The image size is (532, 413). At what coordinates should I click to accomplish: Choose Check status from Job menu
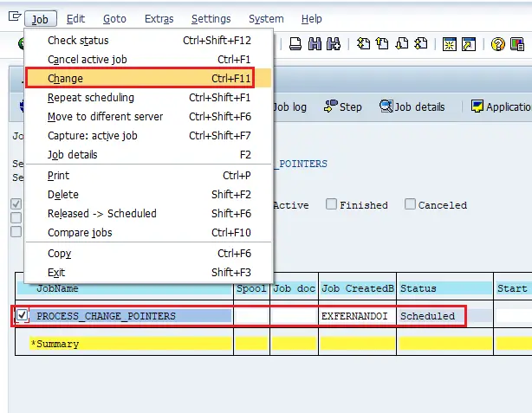tap(149, 41)
